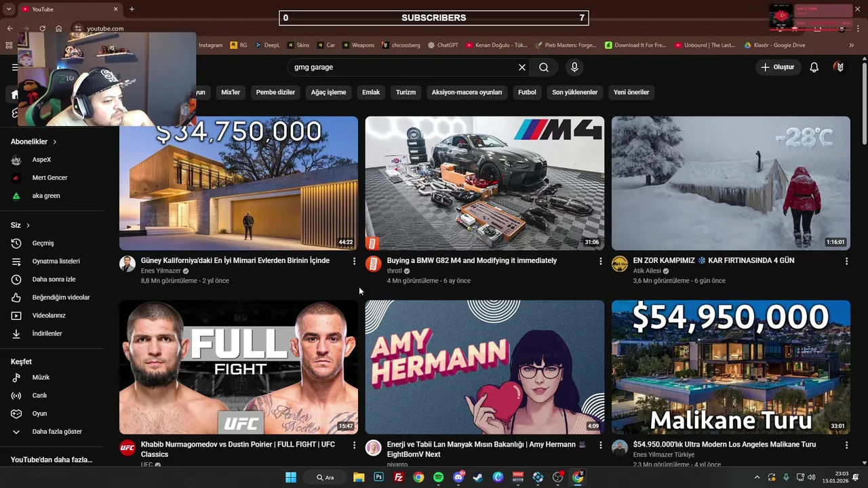Open Steam from the taskbar
The width and height of the screenshot is (868, 488).
click(x=478, y=477)
